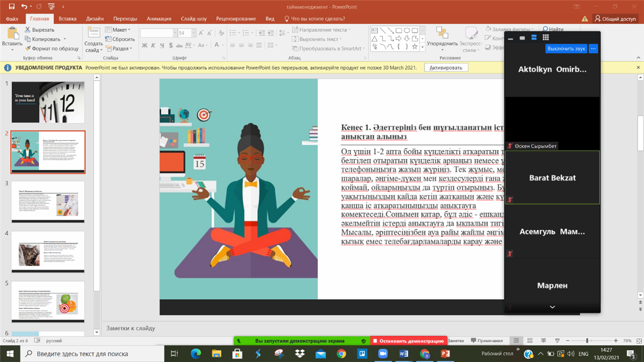Open the font color A dropdown
This screenshot has width=644, height=362.
(x=223, y=46)
